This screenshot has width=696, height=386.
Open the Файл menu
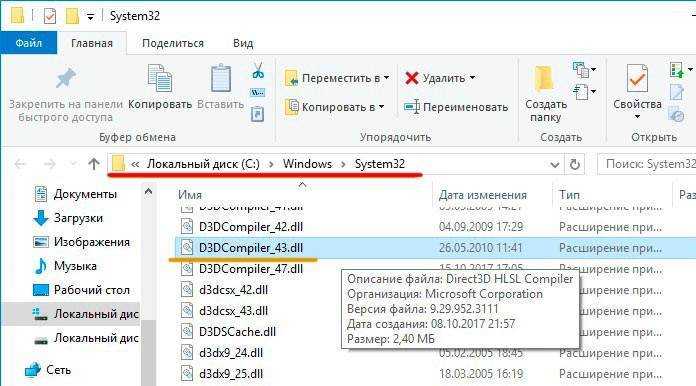[29, 43]
